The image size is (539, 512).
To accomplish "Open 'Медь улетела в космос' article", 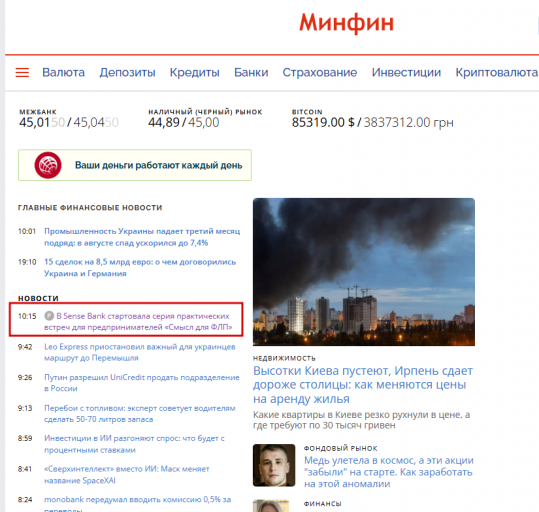I will (x=388, y=472).
